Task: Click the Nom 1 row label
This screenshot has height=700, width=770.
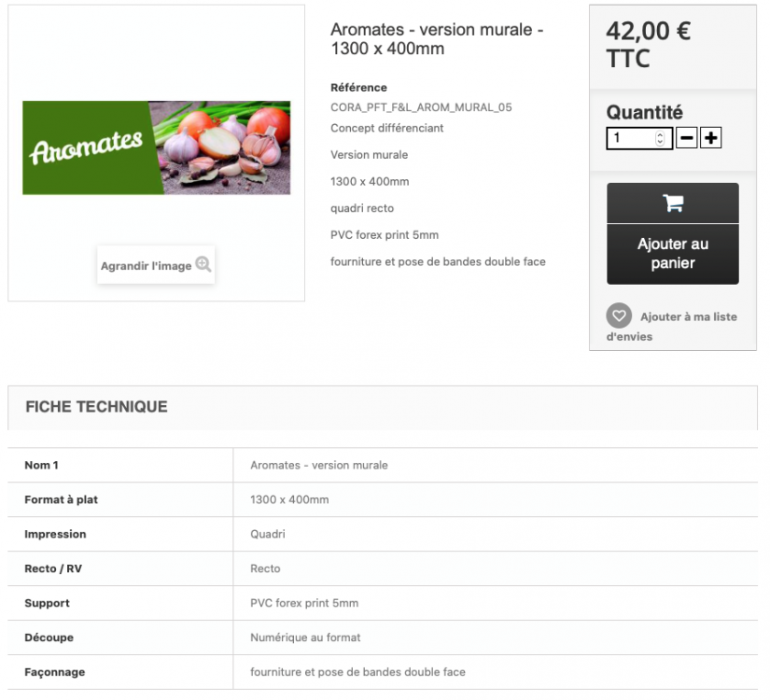Action: point(41,465)
